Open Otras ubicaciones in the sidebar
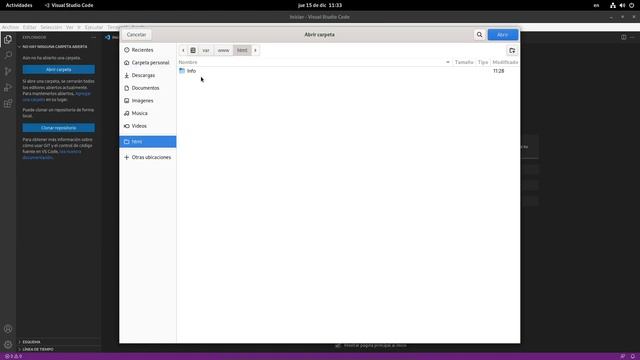The width and height of the screenshot is (640, 360). click(x=148, y=157)
